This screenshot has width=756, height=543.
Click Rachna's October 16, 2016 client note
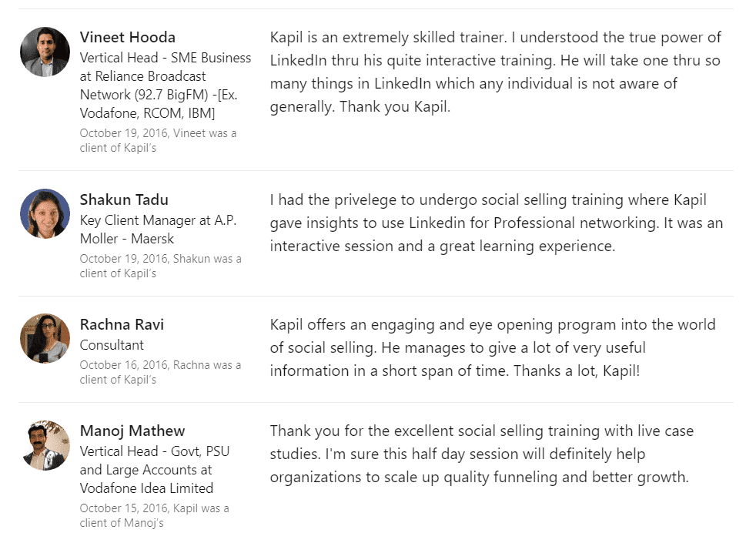click(161, 372)
